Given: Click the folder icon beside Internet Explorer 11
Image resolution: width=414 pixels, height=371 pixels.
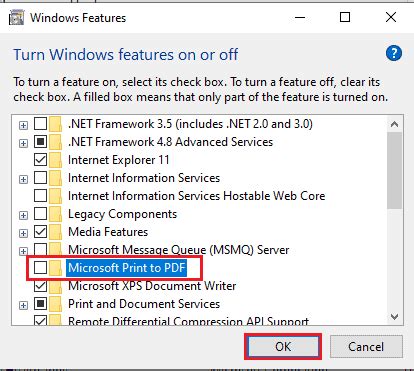Looking at the screenshot, I should pyautogui.click(x=56, y=160).
